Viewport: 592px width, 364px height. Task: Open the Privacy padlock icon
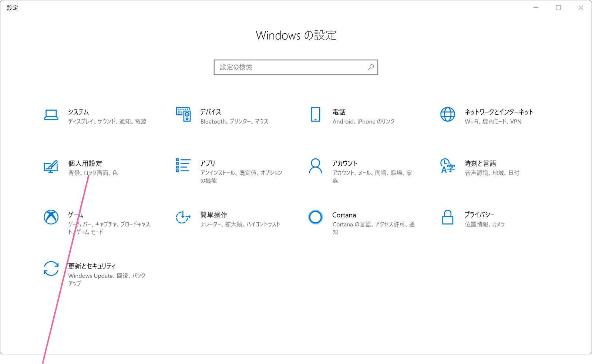tap(447, 217)
